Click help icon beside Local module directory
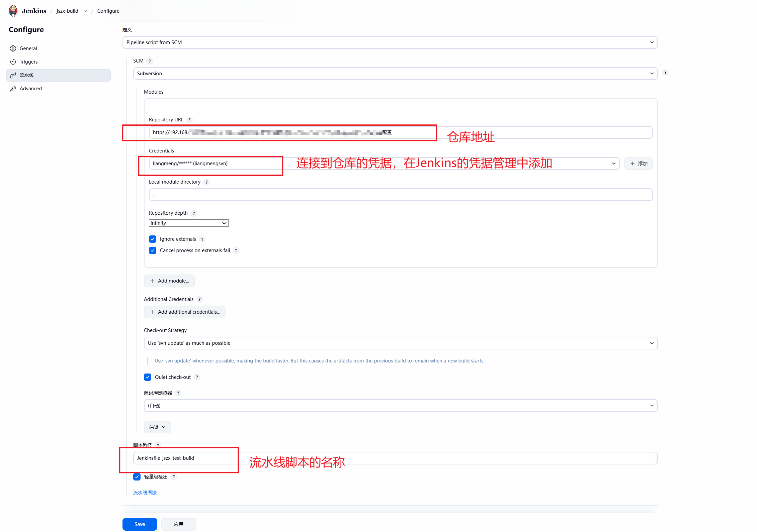 [x=206, y=182]
